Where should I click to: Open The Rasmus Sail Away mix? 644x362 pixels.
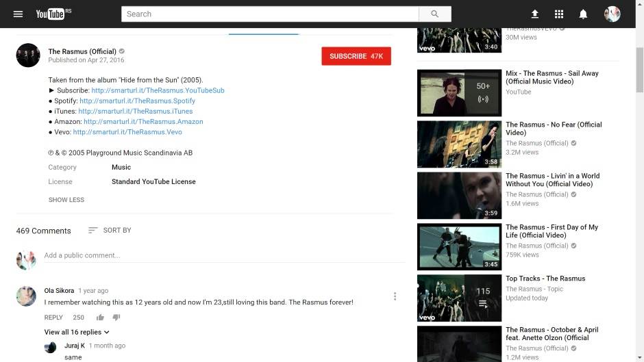(459, 93)
